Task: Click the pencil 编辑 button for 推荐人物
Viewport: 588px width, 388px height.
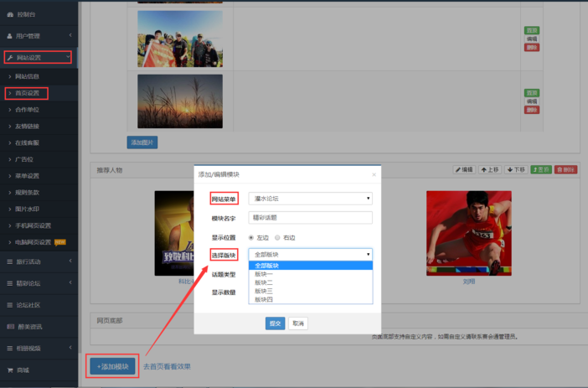Action: [x=464, y=169]
